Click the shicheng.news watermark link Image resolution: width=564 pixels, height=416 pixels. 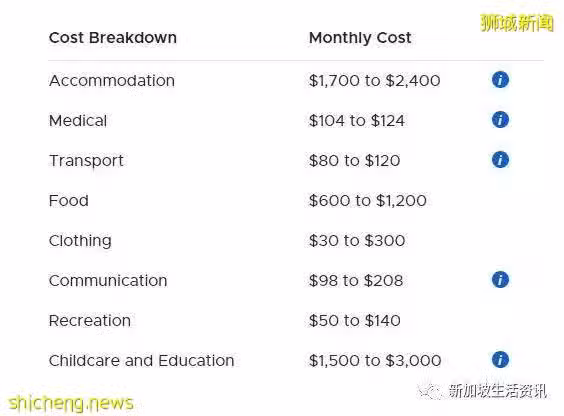coord(71,403)
